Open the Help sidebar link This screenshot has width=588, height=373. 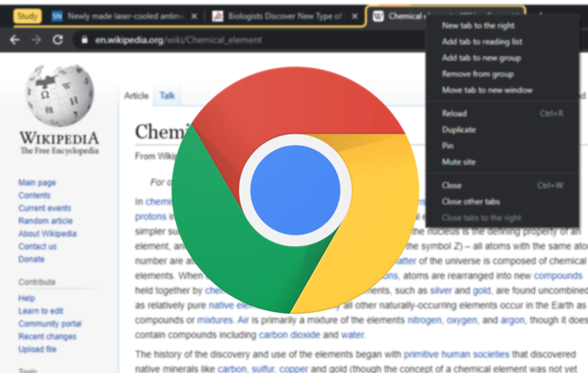pyautogui.click(x=27, y=298)
